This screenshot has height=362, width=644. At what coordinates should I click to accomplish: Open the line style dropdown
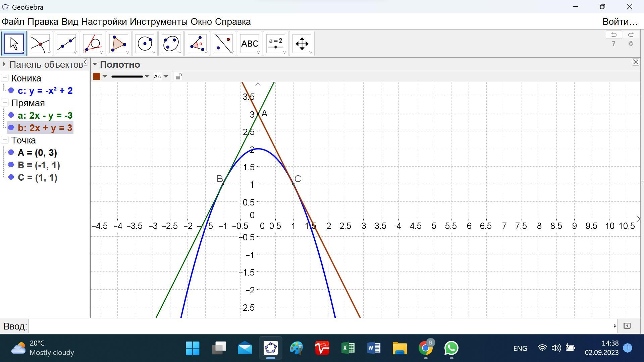[x=147, y=76]
